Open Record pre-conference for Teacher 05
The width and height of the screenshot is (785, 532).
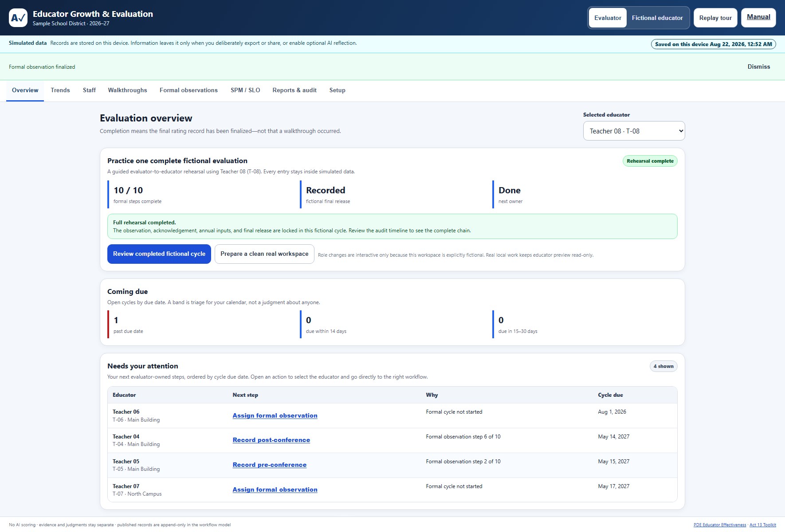(x=270, y=465)
